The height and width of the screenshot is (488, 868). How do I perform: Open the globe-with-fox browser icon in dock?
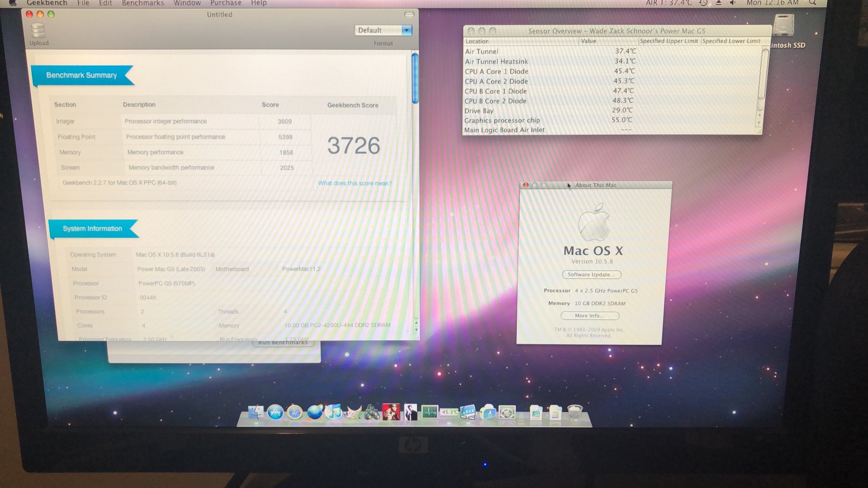(314, 412)
